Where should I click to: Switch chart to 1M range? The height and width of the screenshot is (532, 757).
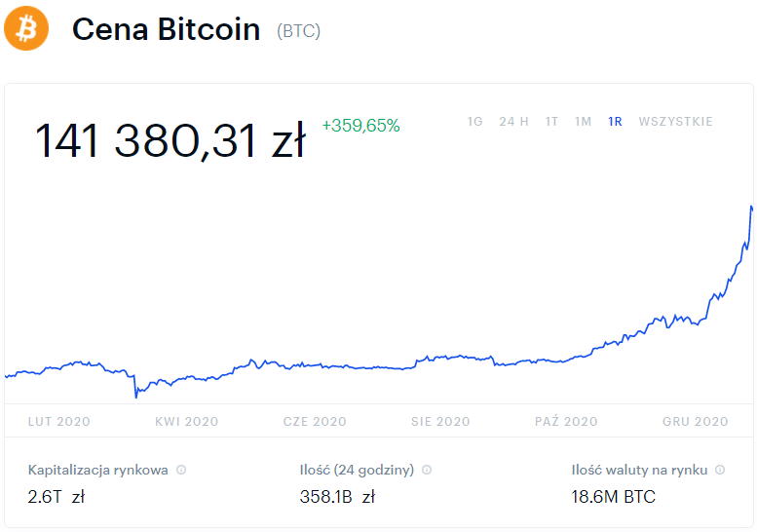(x=583, y=122)
